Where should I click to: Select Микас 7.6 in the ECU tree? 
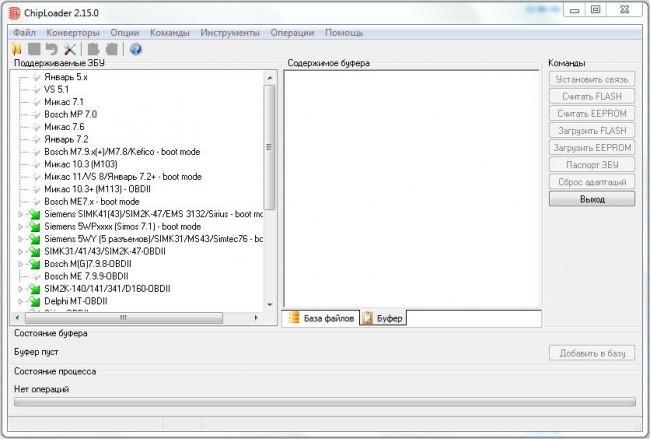(x=64, y=127)
